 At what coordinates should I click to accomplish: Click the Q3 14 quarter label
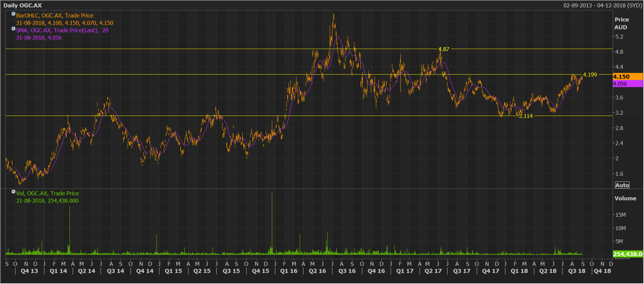[x=116, y=271]
